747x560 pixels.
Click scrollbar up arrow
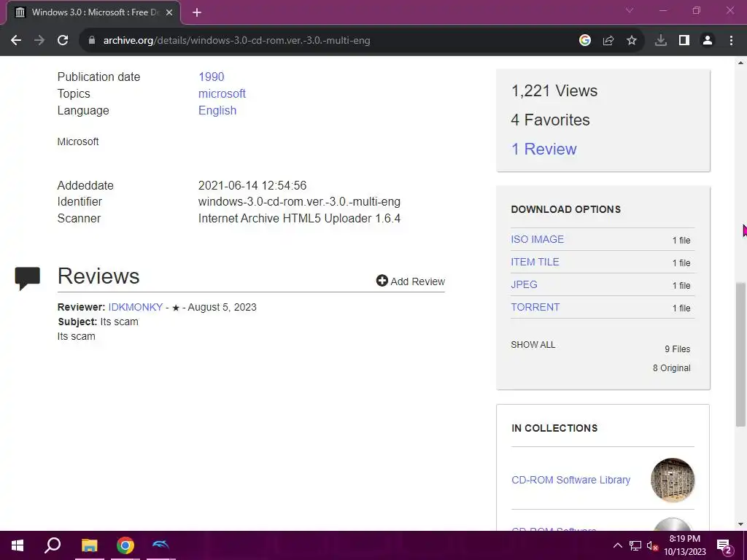740,63
